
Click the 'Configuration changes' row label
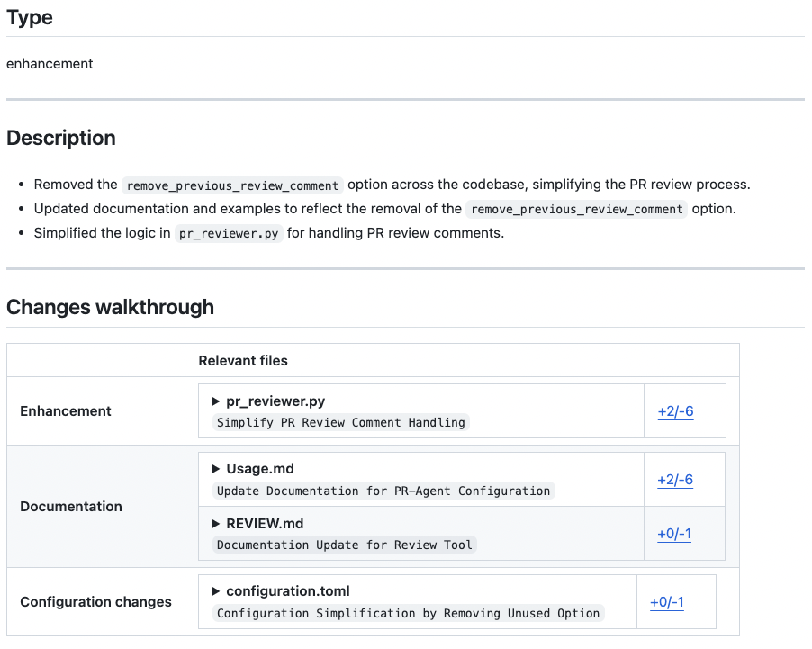click(x=95, y=601)
